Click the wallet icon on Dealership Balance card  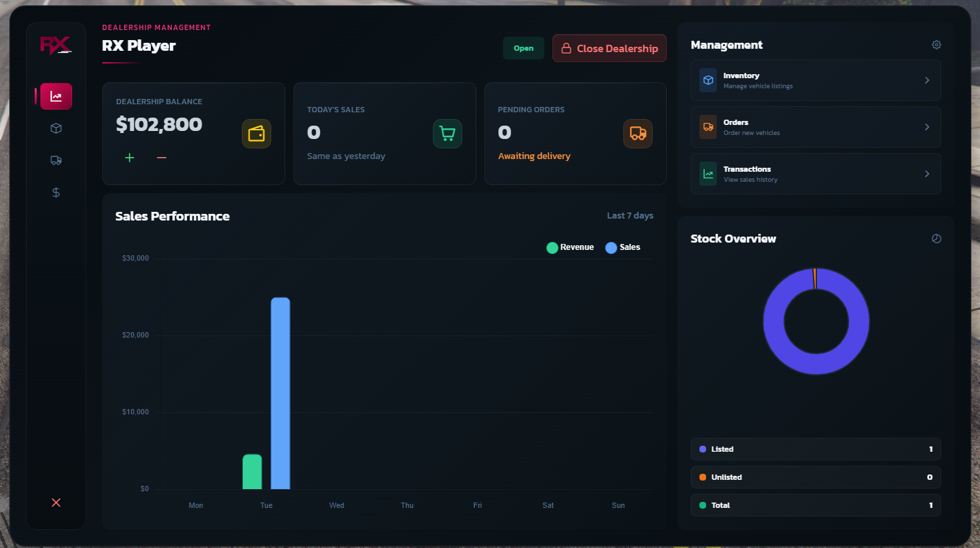(x=257, y=133)
